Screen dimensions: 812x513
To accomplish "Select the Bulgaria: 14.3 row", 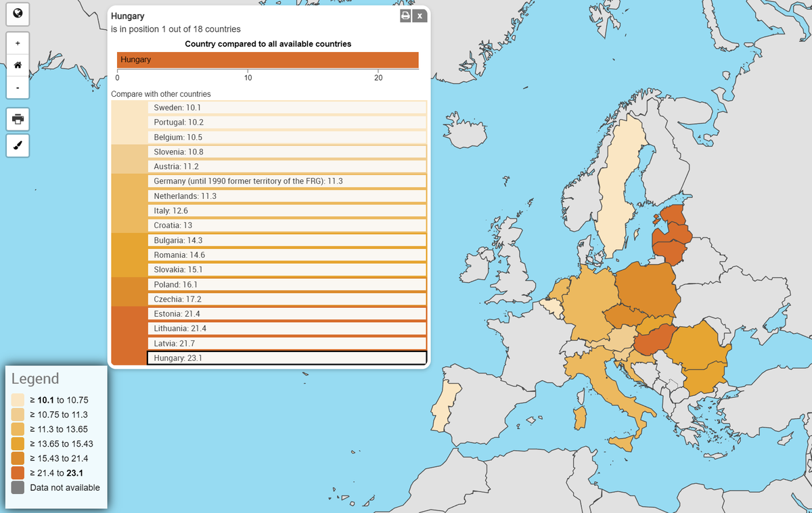I will coord(287,240).
